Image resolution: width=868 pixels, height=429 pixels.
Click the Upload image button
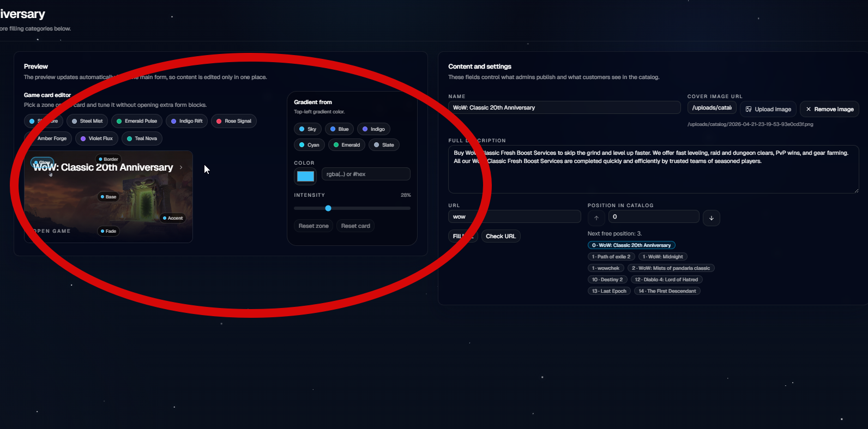(x=768, y=109)
